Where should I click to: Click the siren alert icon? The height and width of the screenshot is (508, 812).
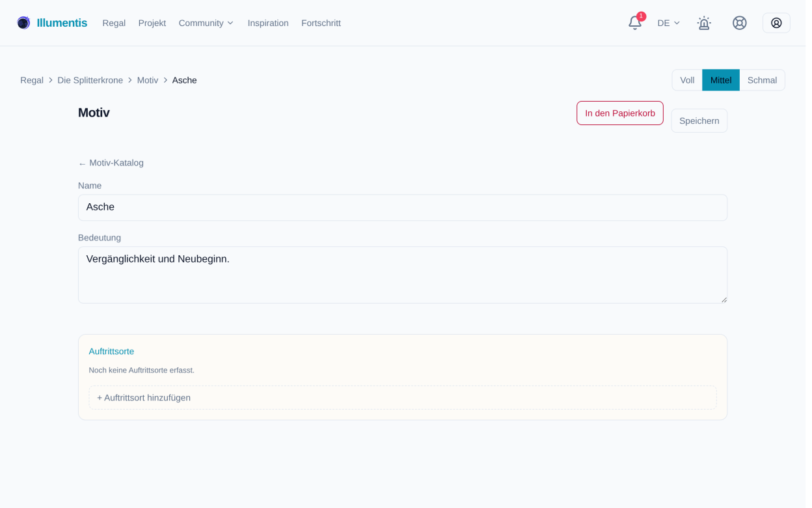[703, 23]
